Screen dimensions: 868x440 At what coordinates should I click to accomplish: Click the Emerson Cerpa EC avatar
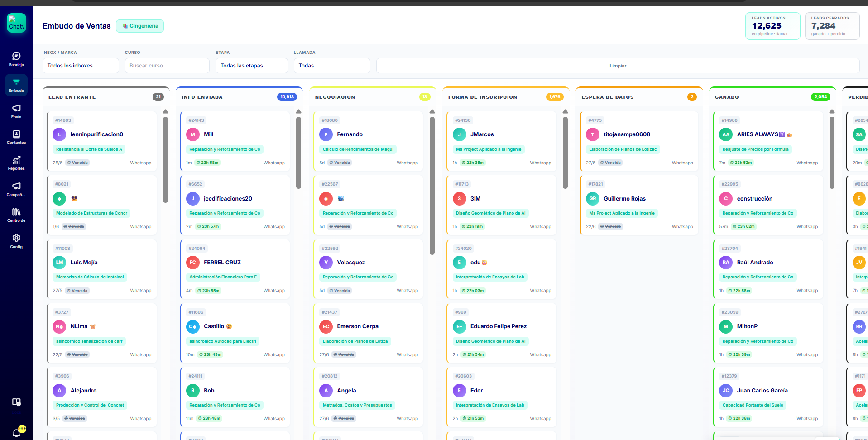326,326
